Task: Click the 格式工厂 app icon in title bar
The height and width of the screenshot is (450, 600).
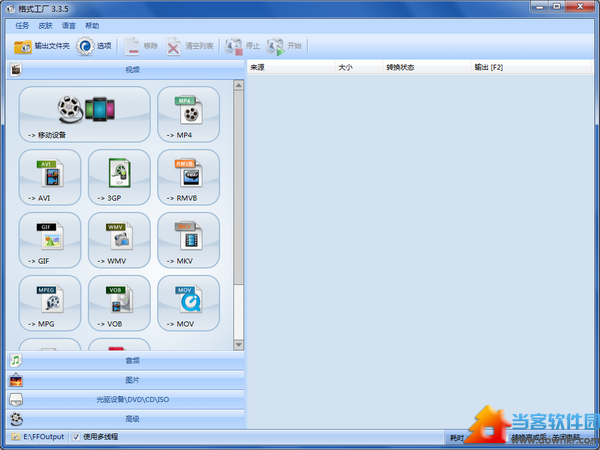Action: (10, 9)
